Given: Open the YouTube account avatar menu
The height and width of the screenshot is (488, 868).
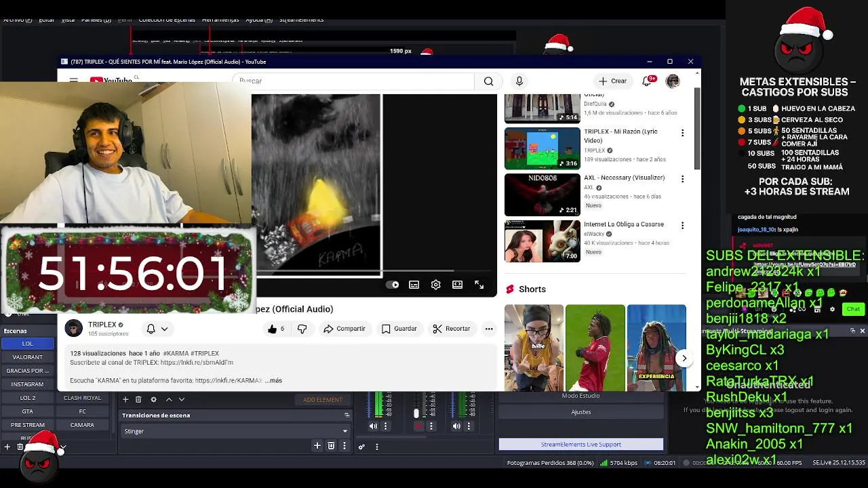Looking at the screenshot, I should [x=673, y=81].
